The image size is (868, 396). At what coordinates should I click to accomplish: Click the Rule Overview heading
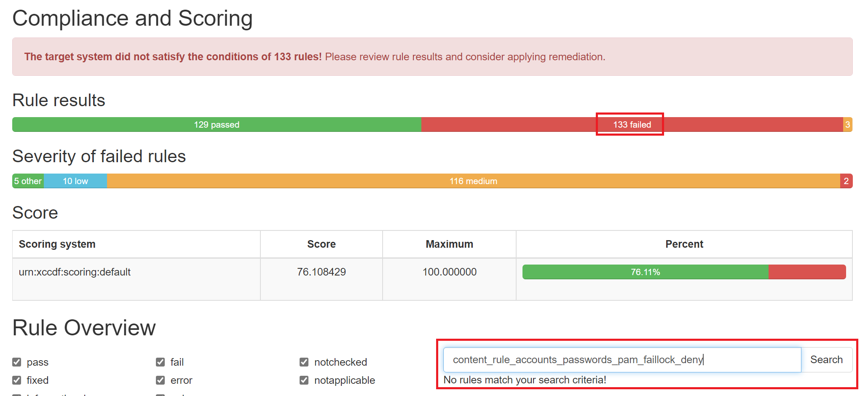pyautogui.click(x=83, y=328)
